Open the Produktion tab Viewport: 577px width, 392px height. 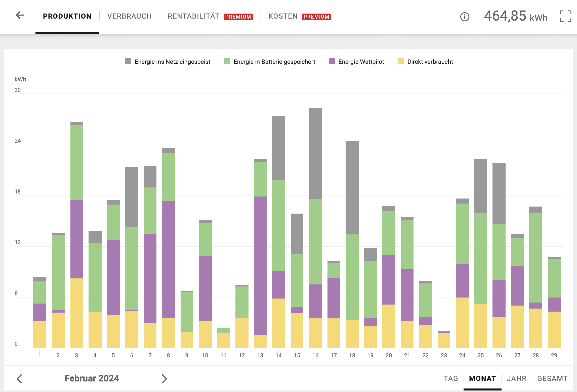(x=67, y=16)
